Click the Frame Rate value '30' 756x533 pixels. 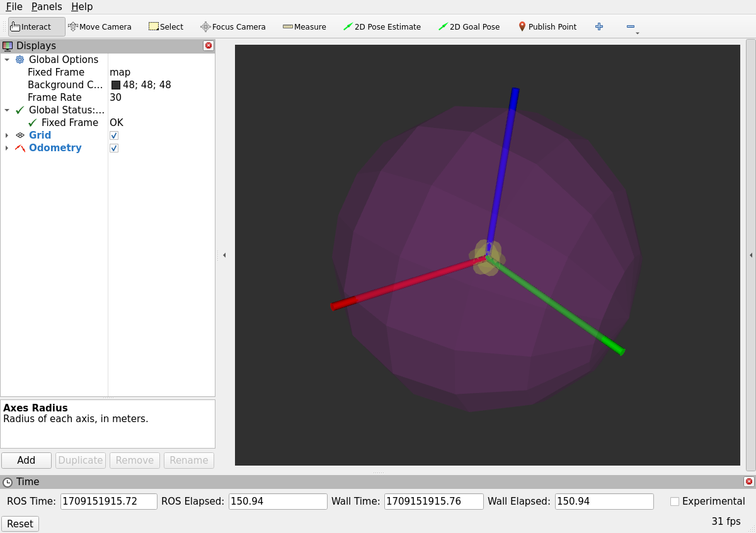pyautogui.click(x=115, y=97)
